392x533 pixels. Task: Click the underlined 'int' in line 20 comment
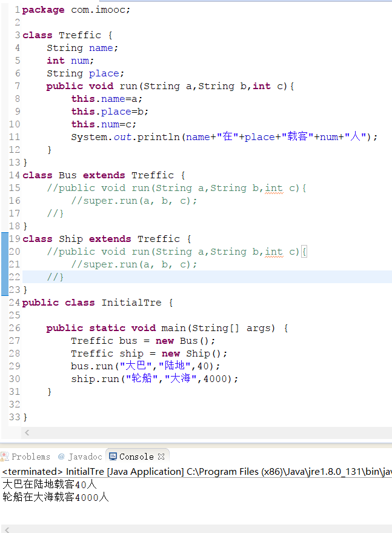(274, 252)
